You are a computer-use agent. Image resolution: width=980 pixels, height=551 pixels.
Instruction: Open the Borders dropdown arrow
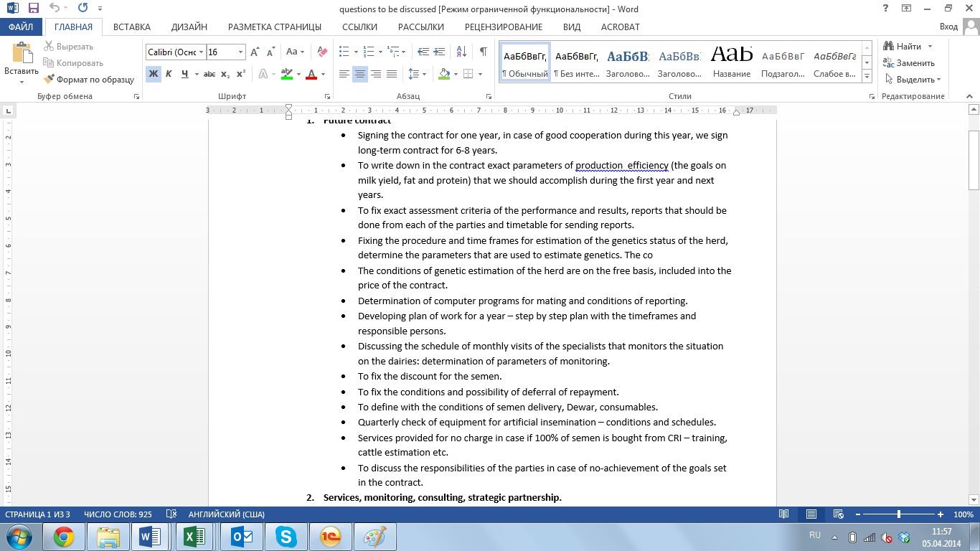coord(480,74)
